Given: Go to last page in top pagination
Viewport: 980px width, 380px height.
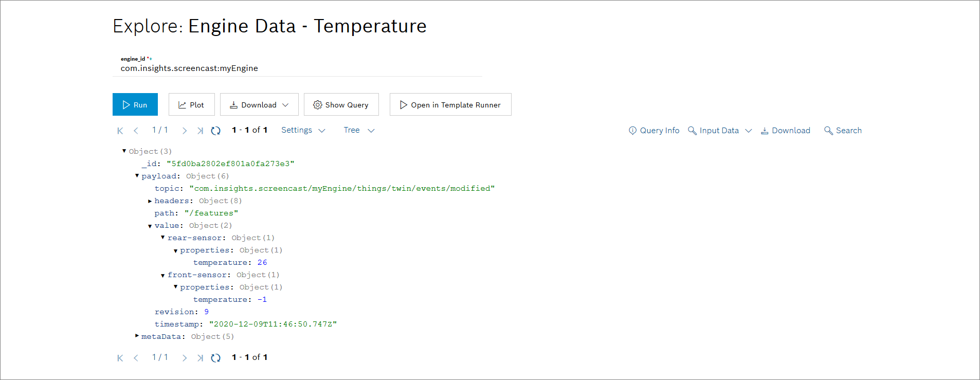Looking at the screenshot, I should coord(200,131).
